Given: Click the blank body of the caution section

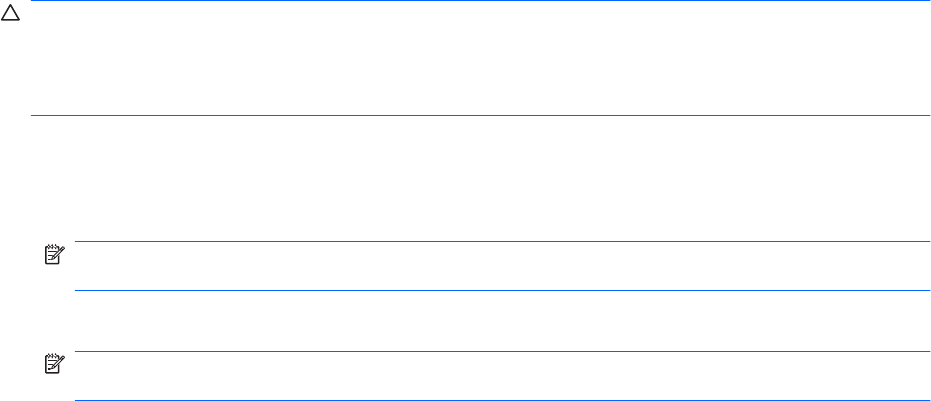Looking at the screenshot, I should click(480, 60).
